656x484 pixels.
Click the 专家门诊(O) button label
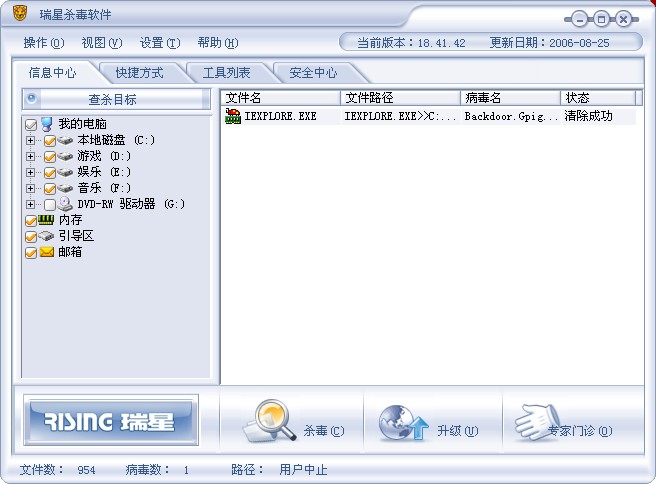(x=580, y=430)
